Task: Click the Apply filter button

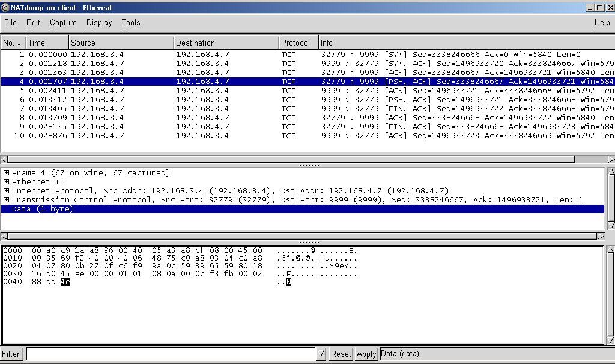Action: [366, 354]
